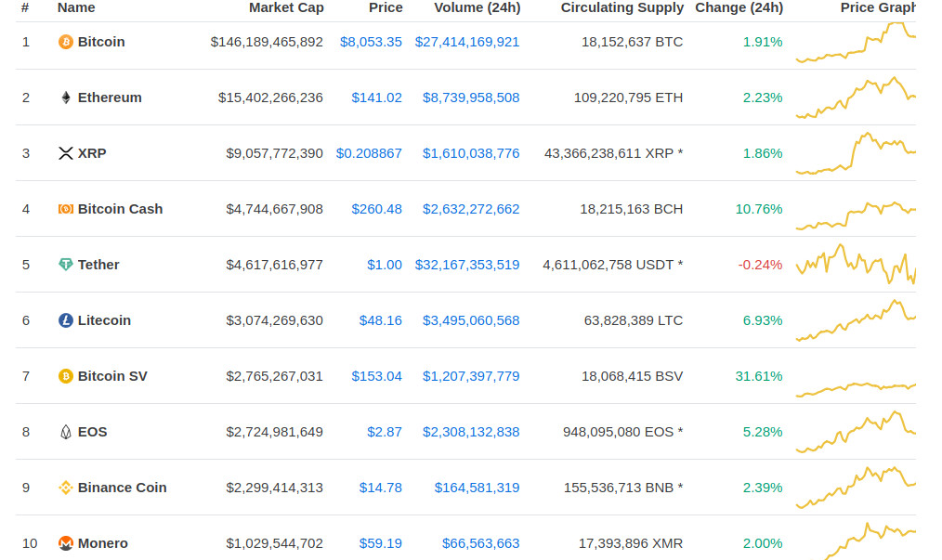Select Tether change value -0.24%
The width and height of the screenshot is (942, 560).
point(760,265)
